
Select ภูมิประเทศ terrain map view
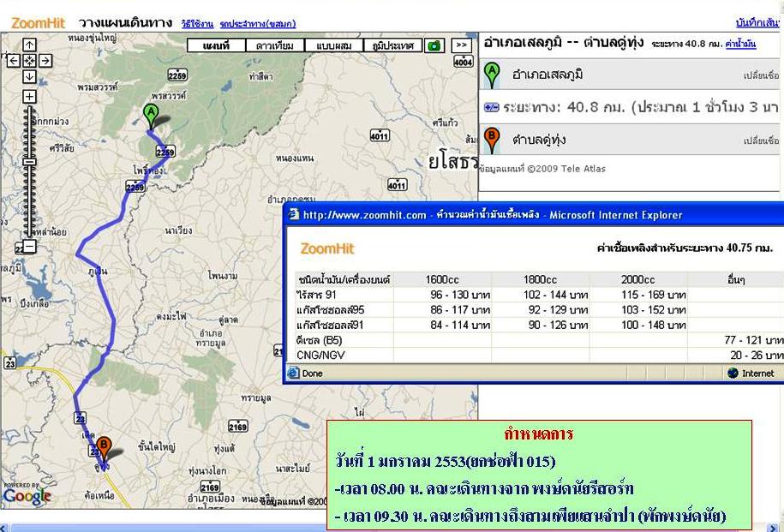tap(392, 45)
